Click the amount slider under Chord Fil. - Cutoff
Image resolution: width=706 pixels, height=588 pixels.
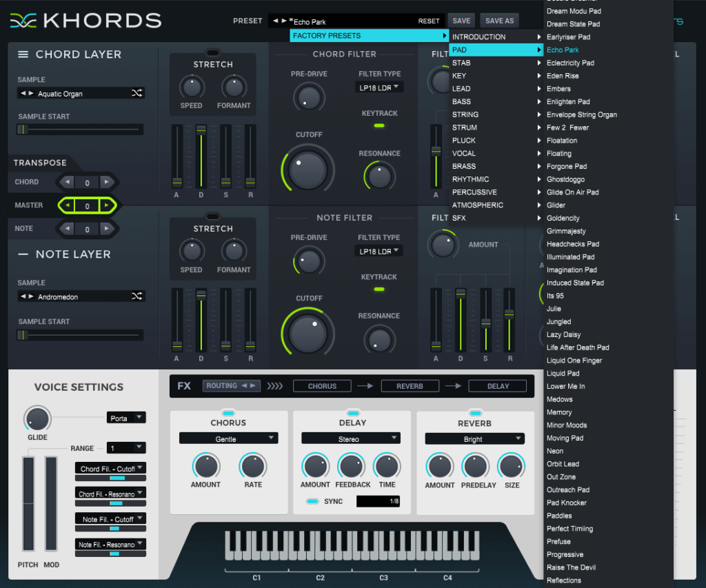pyautogui.click(x=110, y=478)
